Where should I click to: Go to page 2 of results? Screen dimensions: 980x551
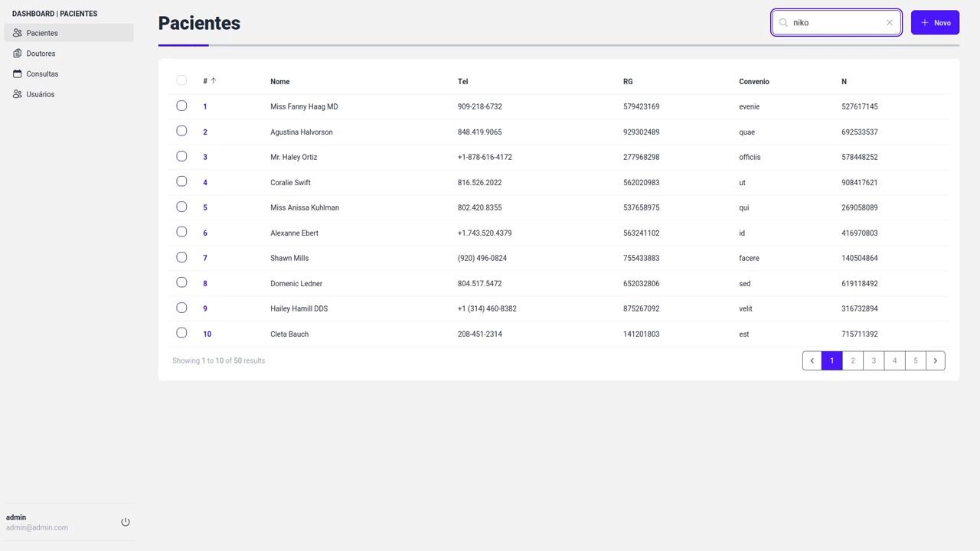(853, 360)
